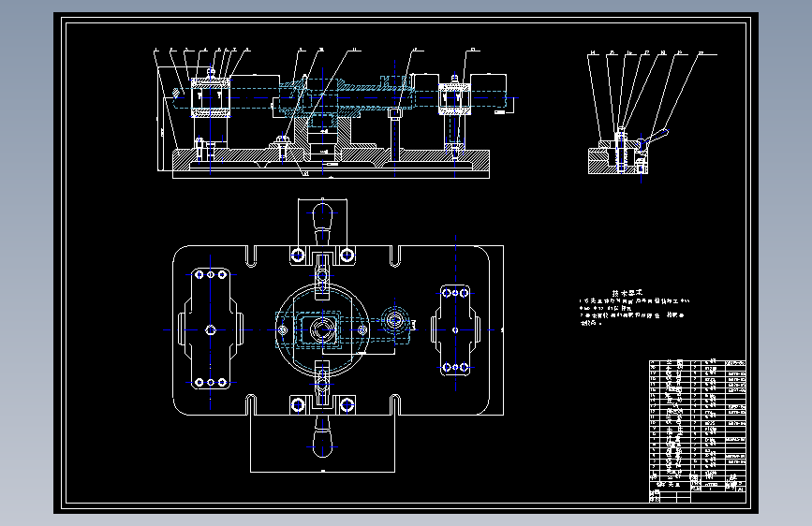This screenshot has height=526, width=812.
Task: Select the hatched block in the detail section view
Action: click(618, 160)
